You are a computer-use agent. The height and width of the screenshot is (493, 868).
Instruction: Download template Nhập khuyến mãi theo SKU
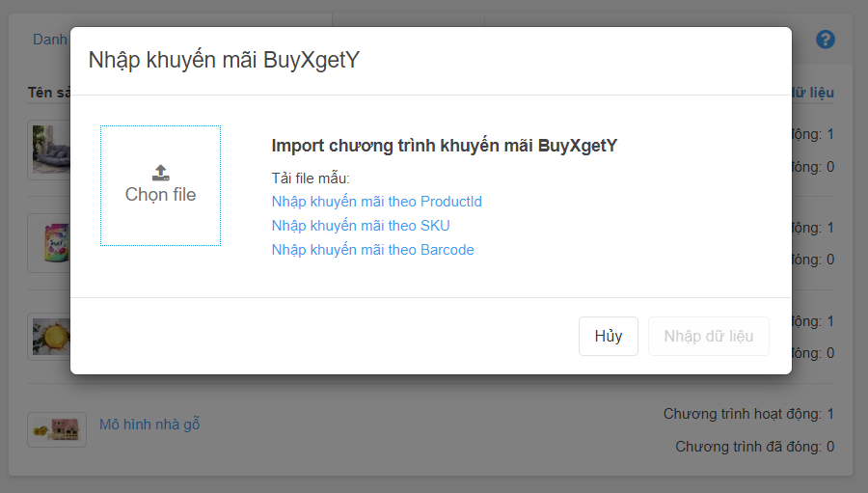click(361, 226)
